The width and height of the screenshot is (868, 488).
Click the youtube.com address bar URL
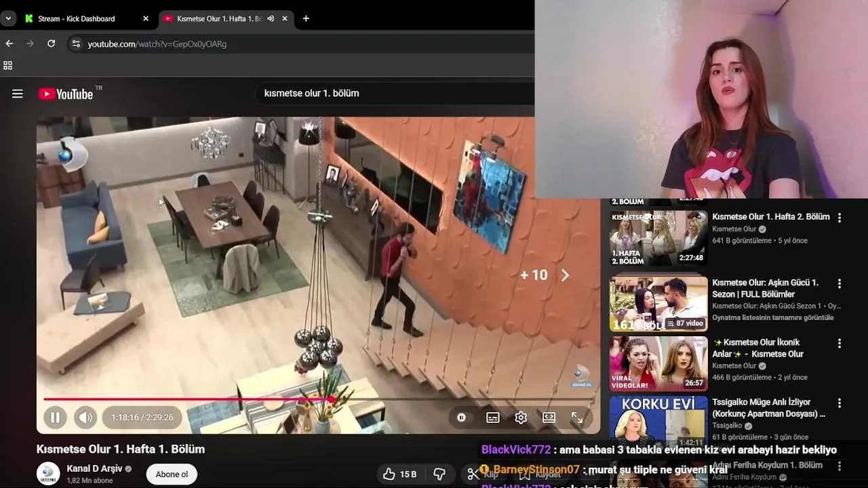tap(157, 44)
